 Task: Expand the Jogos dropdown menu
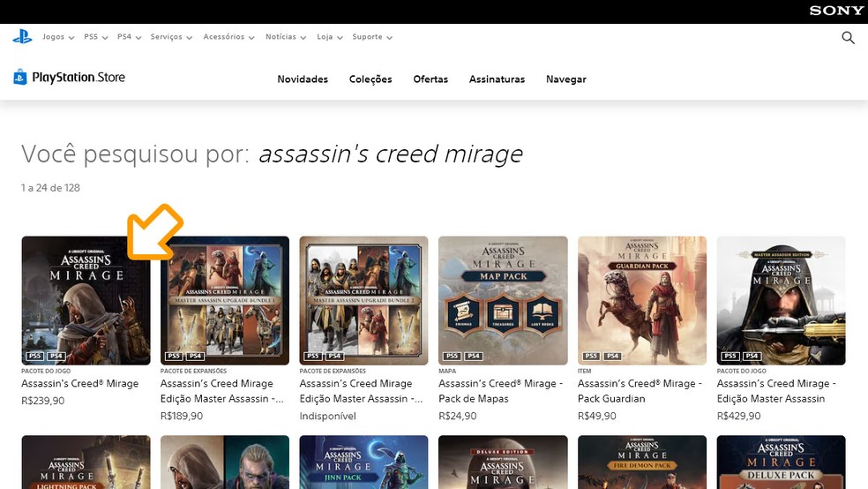coord(58,37)
